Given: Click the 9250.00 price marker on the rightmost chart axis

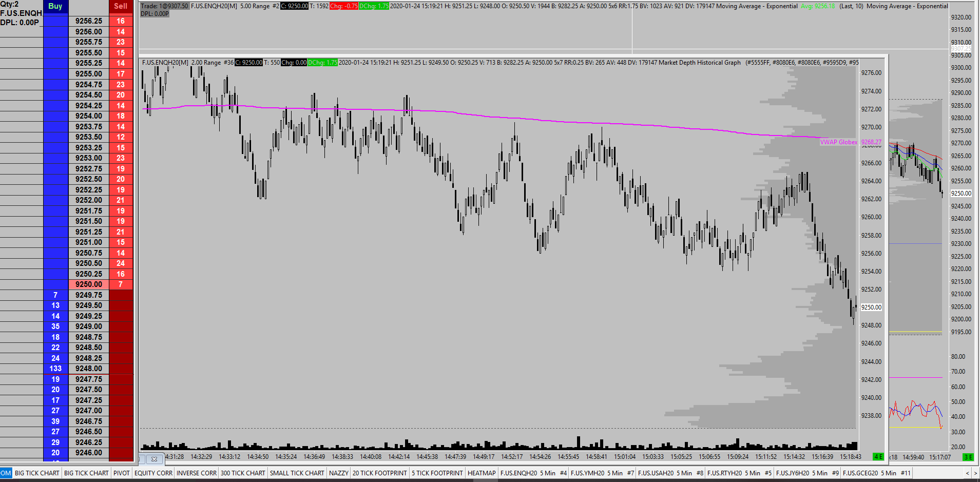Looking at the screenshot, I should [961, 194].
